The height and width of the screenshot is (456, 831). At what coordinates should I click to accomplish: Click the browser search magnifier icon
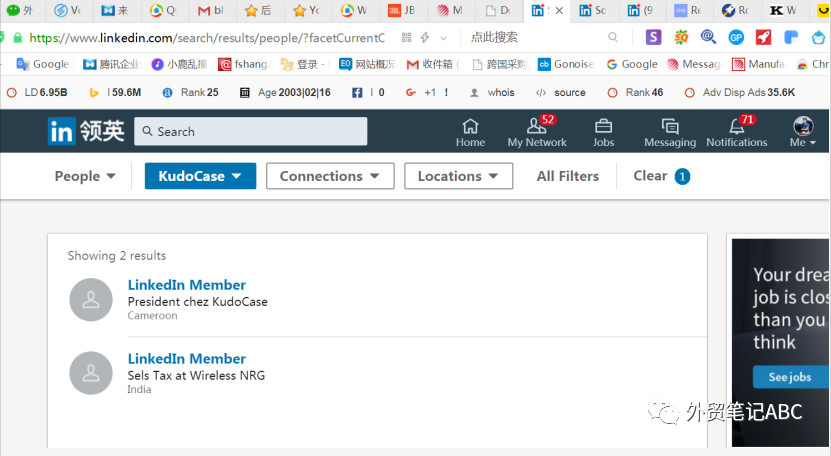(613, 37)
